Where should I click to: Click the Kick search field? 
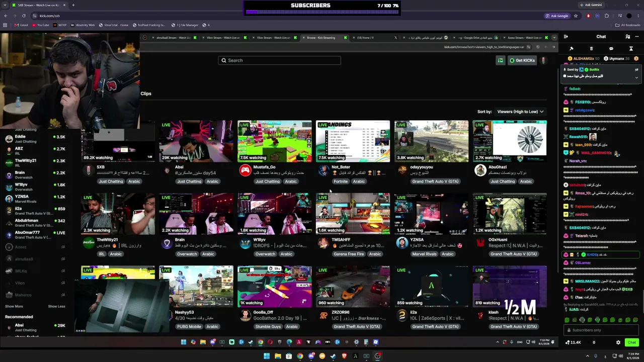point(279,60)
